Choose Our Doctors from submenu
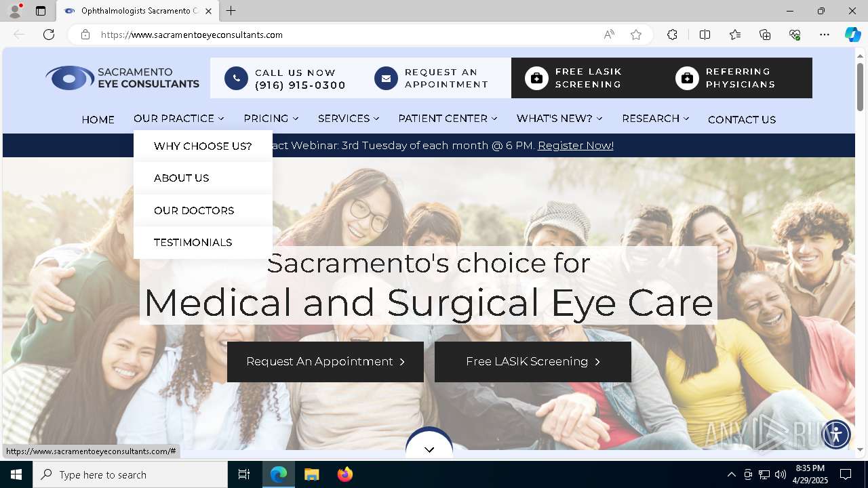This screenshot has height=488, width=868. pyautogui.click(x=203, y=210)
